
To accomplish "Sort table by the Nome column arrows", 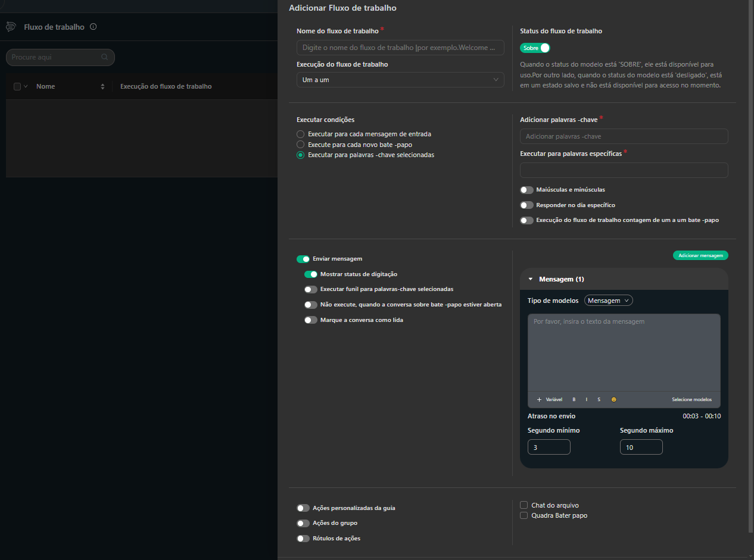I will tap(102, 87).
